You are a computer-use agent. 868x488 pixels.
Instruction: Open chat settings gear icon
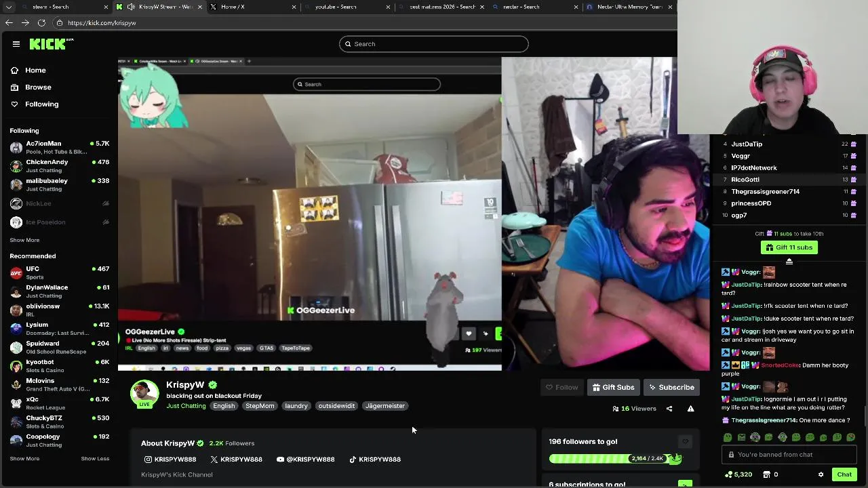pyautogui.click(x=821, y=474)
